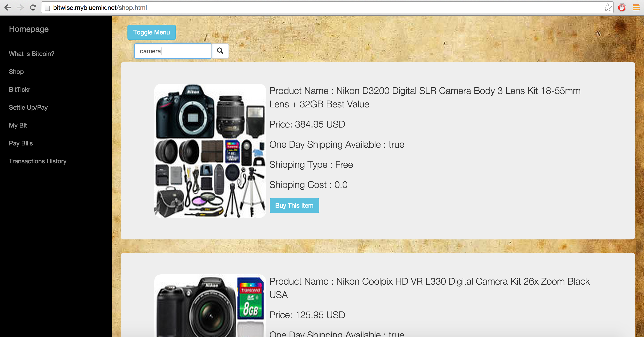This screenshot has height=337, width=644.
Task: Go to the Shop sidebar item
Action: 16,72
